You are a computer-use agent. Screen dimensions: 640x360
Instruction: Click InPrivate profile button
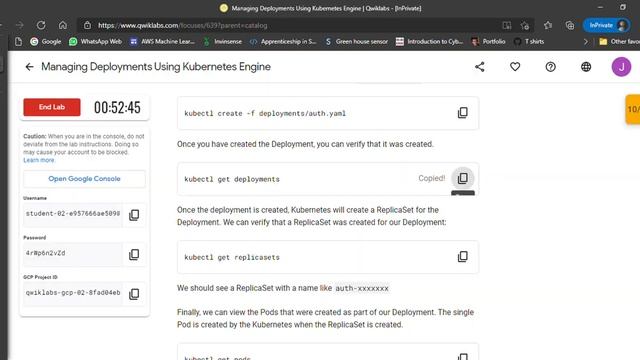click(606, 25)
